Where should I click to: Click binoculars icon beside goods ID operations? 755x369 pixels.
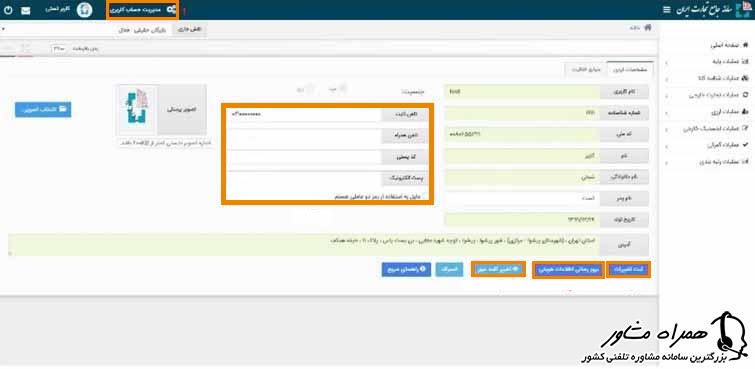click(746, 78)
